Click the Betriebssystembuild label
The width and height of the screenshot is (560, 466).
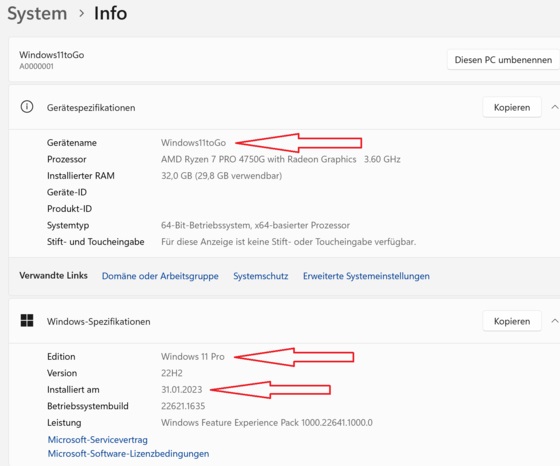point(88,406)
